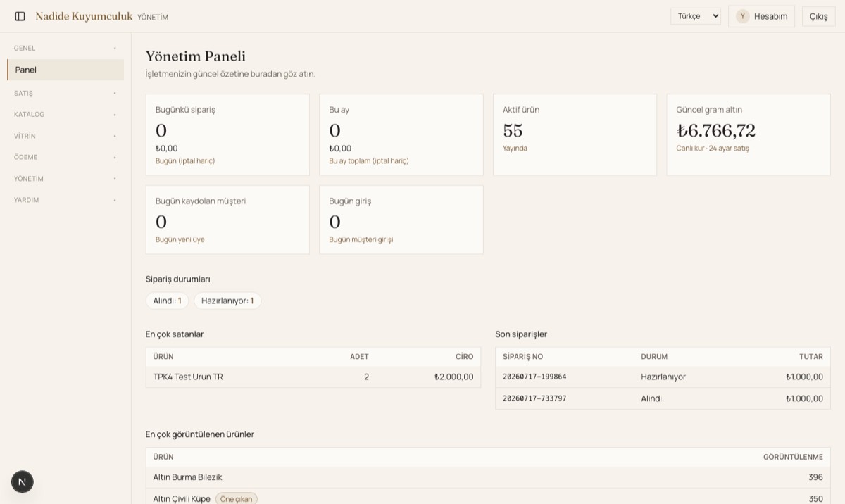
Task: Open the Bugünkü sipariş card
Action: [x=227, y=134]
